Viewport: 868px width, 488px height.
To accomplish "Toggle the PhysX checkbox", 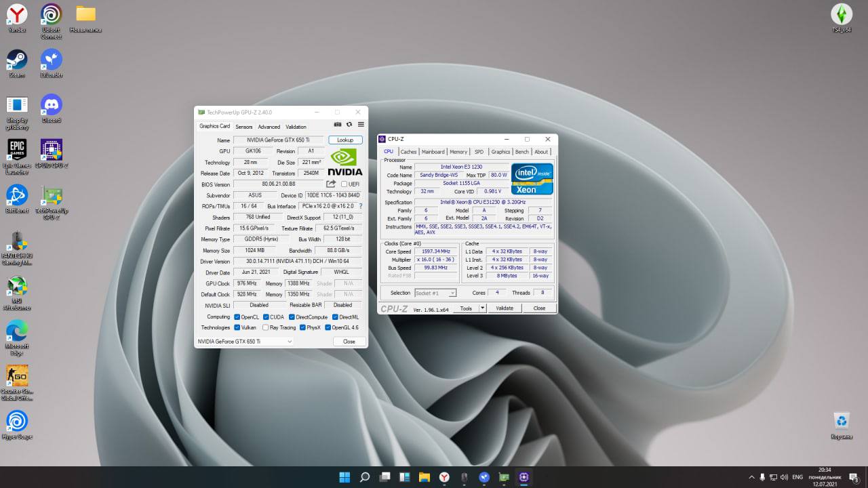I will point(302,327).
